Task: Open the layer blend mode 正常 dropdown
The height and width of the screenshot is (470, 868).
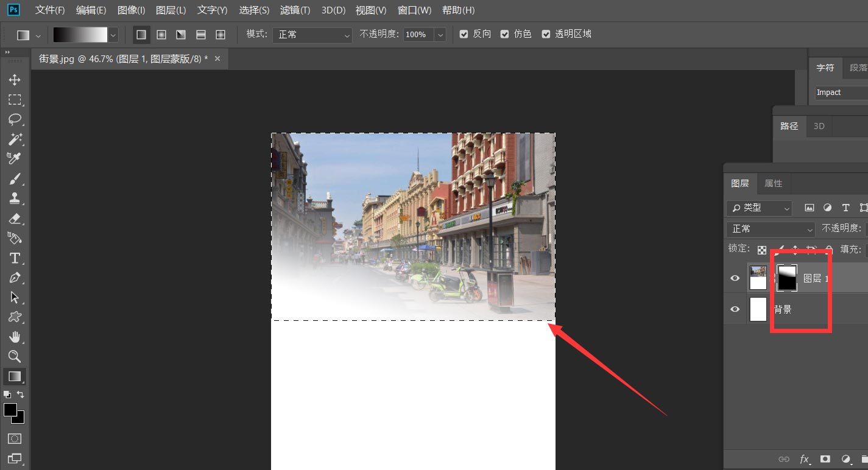Action: (x=771, y=229)
